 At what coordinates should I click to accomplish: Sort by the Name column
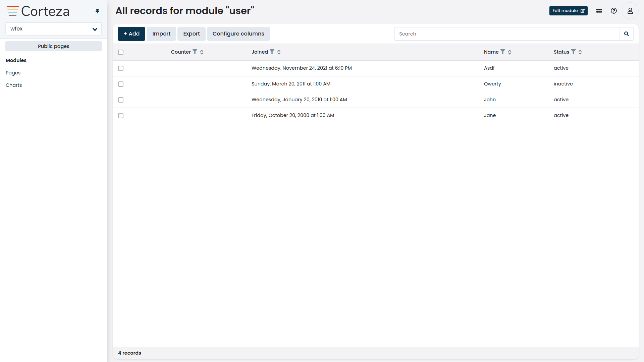(x=510, y=52)
